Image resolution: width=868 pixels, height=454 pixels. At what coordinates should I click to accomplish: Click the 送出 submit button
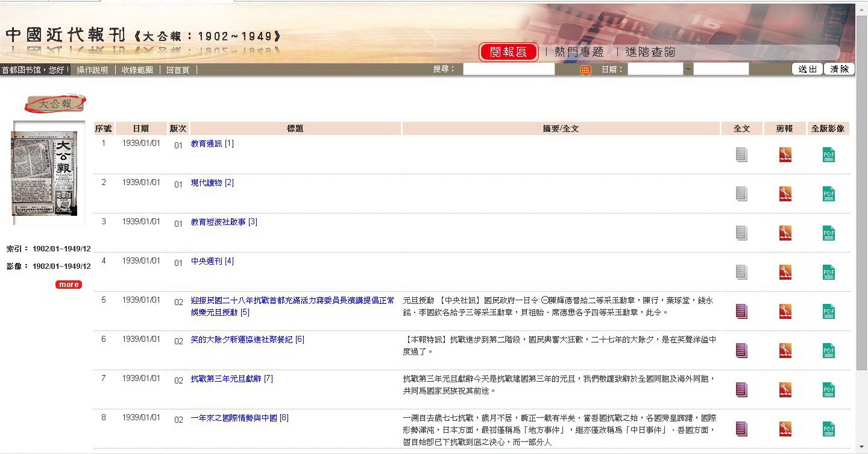pos(807,69)
